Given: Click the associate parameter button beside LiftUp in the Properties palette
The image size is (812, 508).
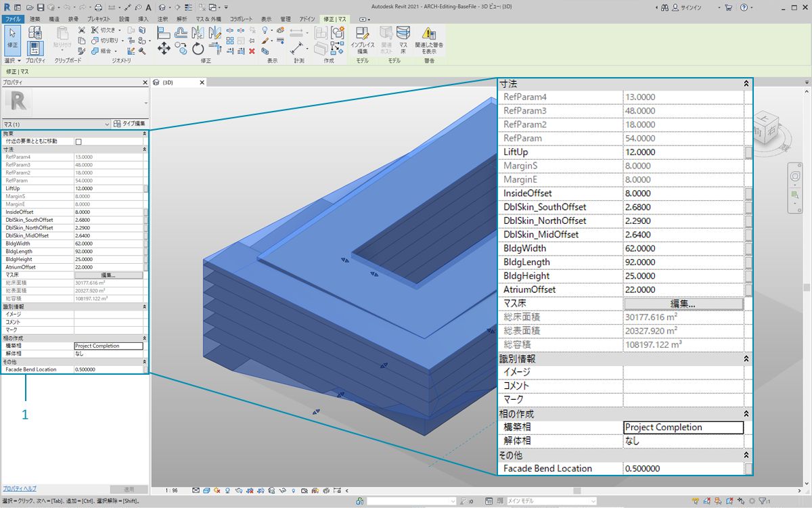Looking at the screenshot, I should click(x=146, y=189).
